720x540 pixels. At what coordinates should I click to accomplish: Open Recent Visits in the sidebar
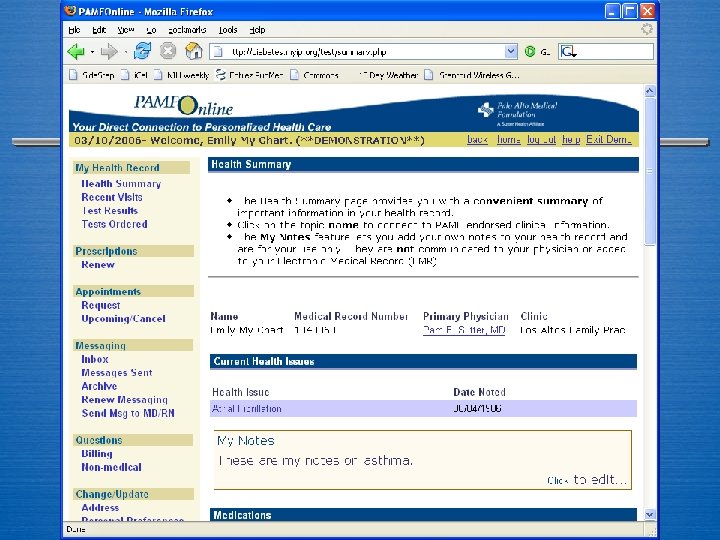pos(112,197)
